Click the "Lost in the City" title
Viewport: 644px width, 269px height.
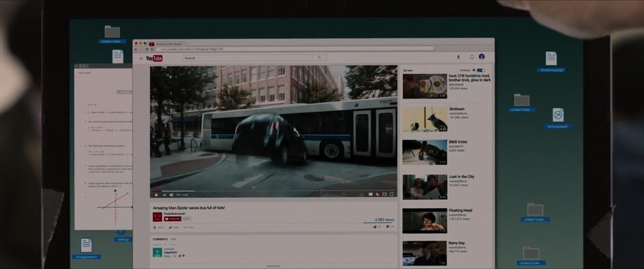tap(462, 177)
